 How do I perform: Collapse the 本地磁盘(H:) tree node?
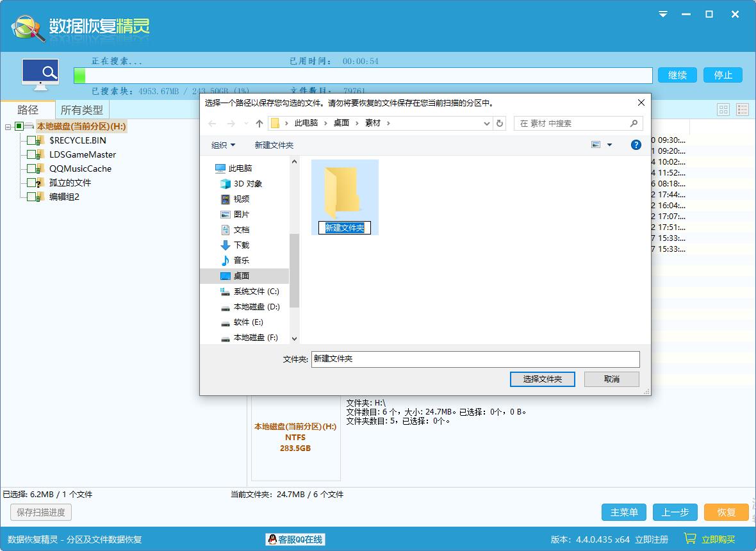click(x=8, y=127)
